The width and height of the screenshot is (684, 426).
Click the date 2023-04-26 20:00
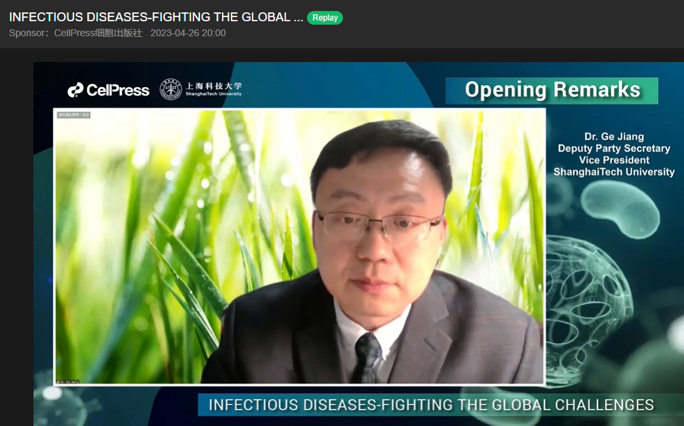coord(188,33)
